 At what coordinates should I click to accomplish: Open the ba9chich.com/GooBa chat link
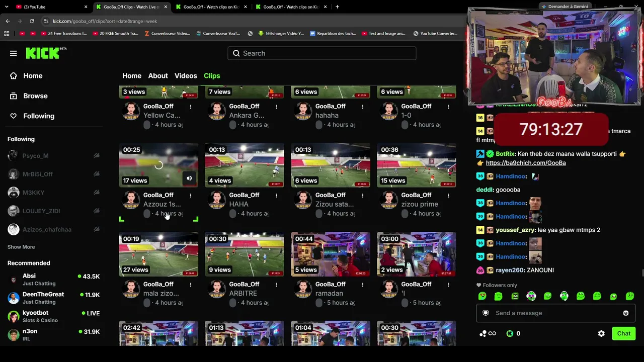(526, 163)
